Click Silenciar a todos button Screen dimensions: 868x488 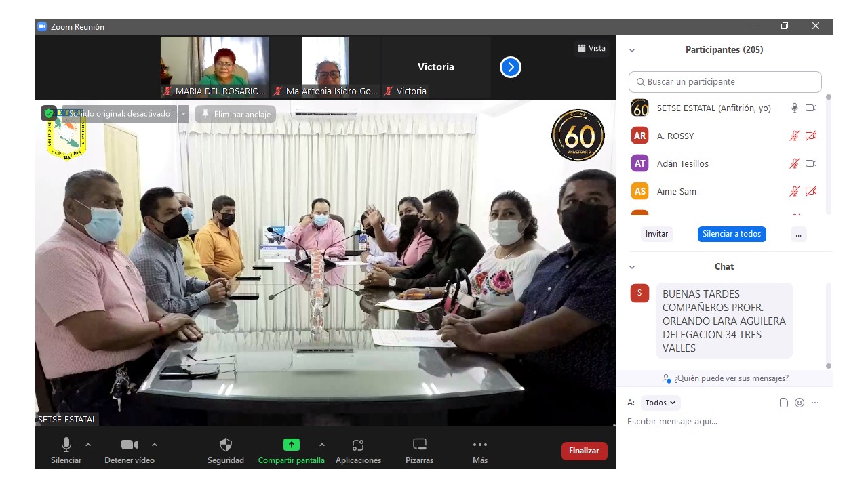tap(732, 234)
